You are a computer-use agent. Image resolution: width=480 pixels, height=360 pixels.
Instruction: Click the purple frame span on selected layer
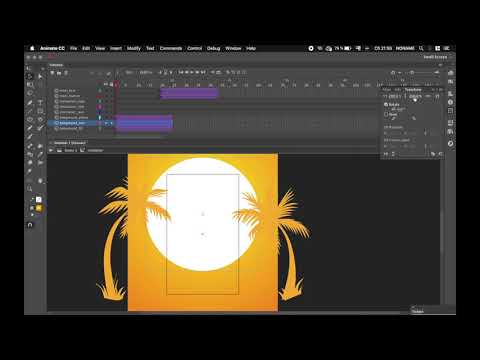[144, 123]
